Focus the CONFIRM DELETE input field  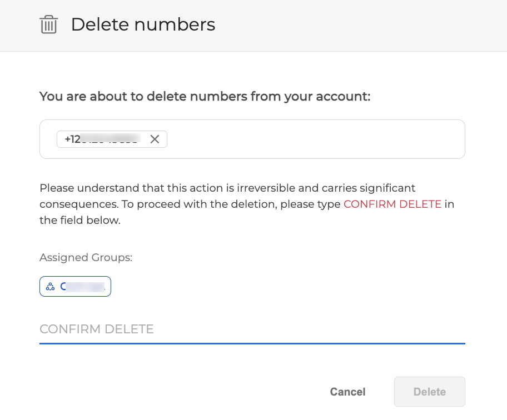[x=252, y=329]
